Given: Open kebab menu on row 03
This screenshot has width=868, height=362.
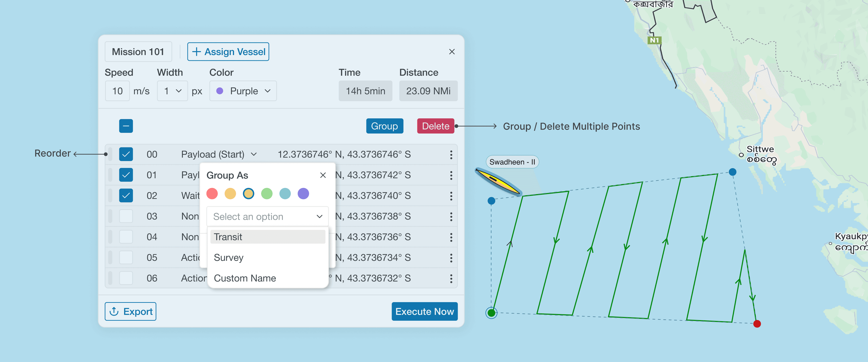Looking at the screenshot, I should [x=451, y=217].
